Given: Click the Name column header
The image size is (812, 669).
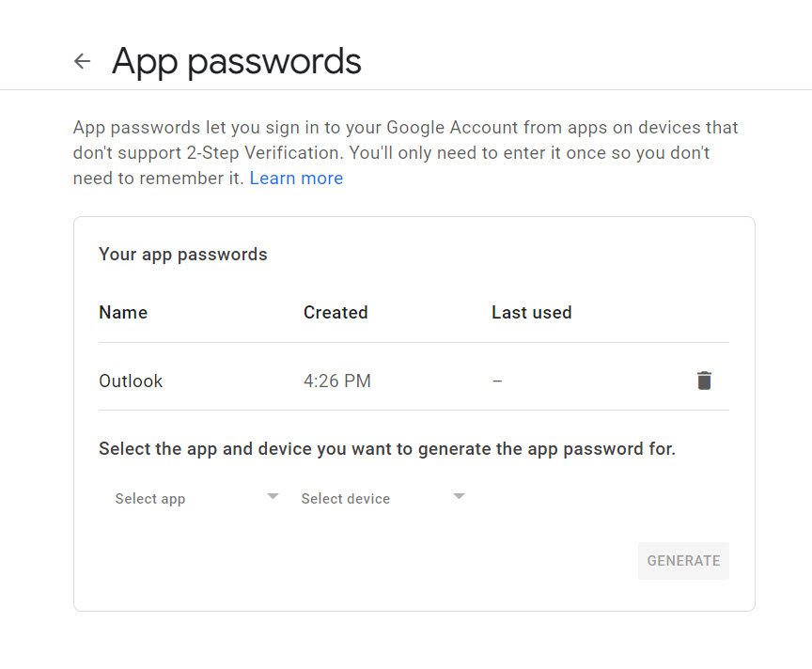Looking at the screenshot, I should [x=123, y=312].
